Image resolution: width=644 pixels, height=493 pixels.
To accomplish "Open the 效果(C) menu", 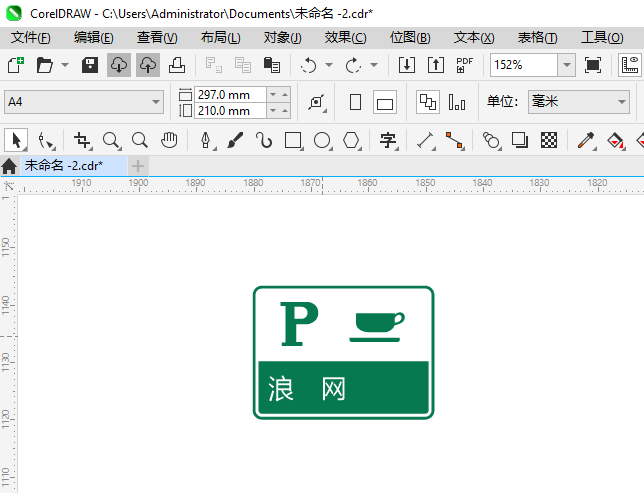I will 345,38.
